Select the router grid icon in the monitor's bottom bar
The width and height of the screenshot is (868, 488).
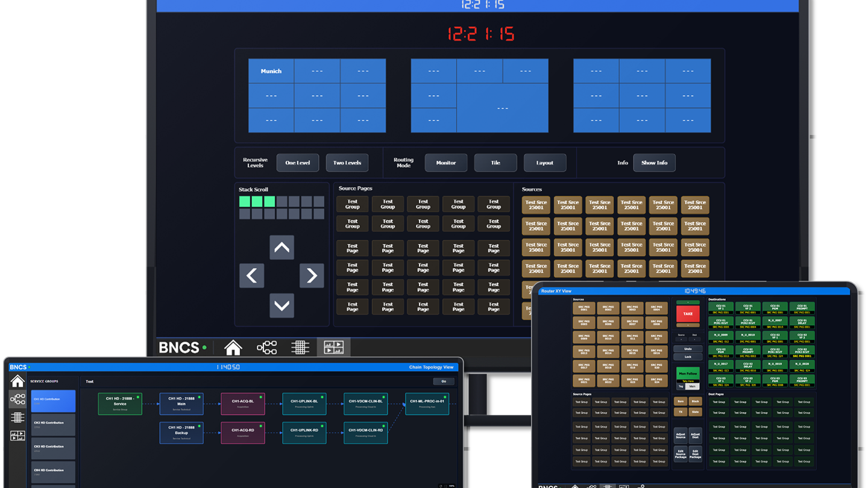(x=300, y=348)
